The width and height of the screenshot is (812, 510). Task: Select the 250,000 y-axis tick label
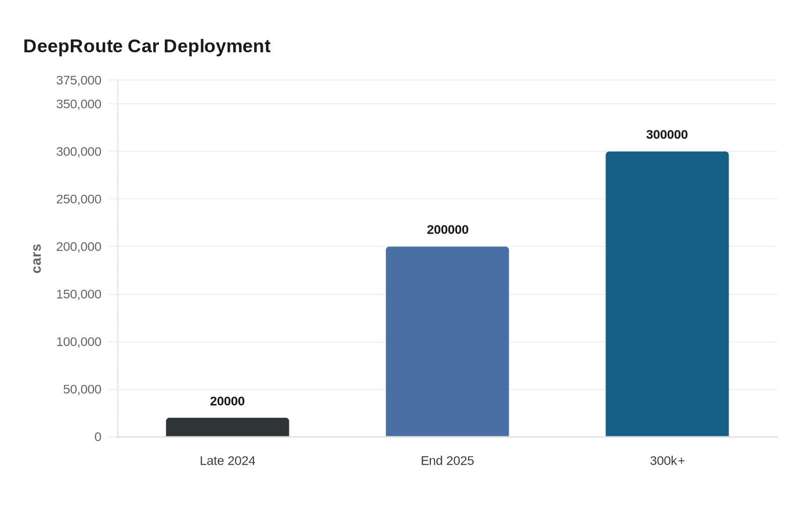(x=79, y=199)
